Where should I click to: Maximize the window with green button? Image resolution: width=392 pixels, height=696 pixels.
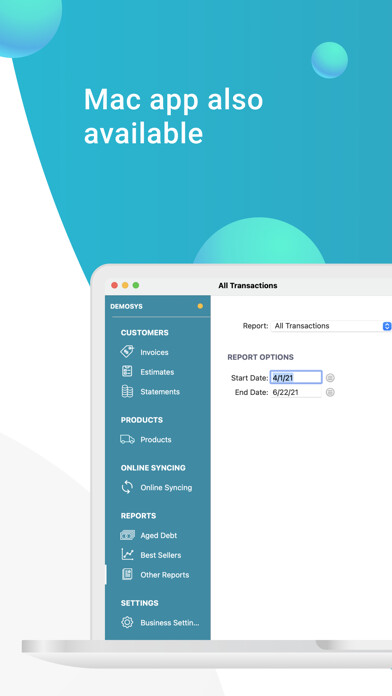click(x=136, y=285)
